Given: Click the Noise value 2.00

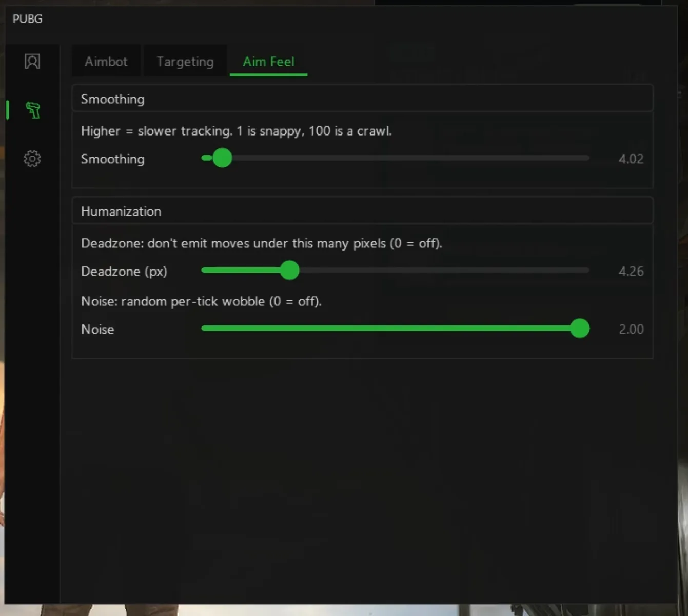Looking at the screenshot, I should (631, 329).
